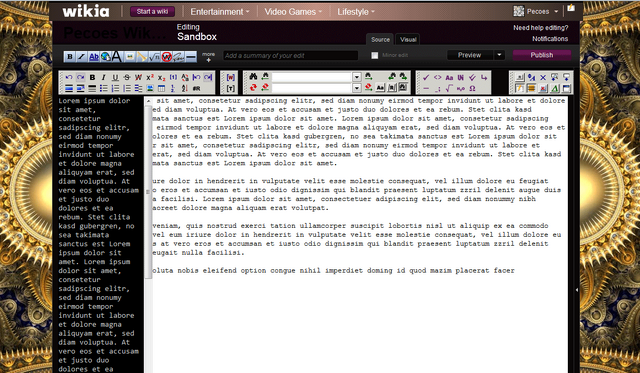Insert a horizontal line from the top toolbar
Viewport: 640px width, 373px height.
pos(191,56)
